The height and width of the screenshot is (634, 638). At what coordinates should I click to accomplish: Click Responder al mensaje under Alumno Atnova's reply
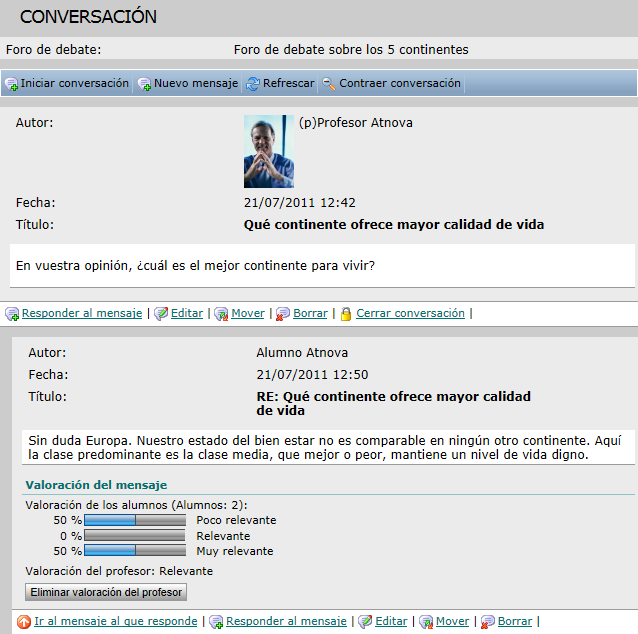pyautogui.click(x=286, y=621)
